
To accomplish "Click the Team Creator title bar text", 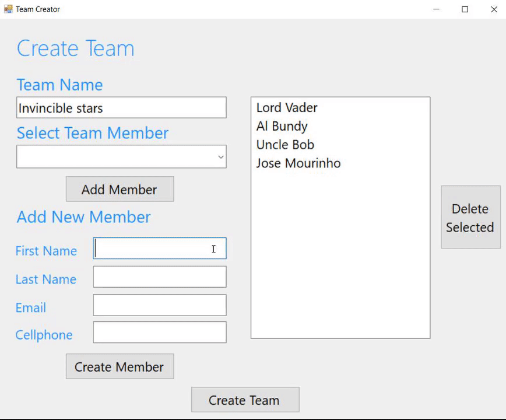I will tap(37, 9).
